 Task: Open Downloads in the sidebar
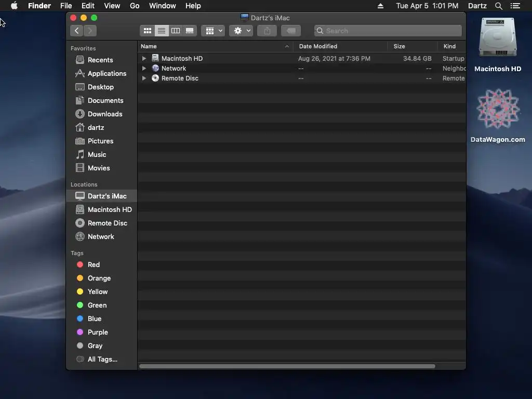coord(101,114)
